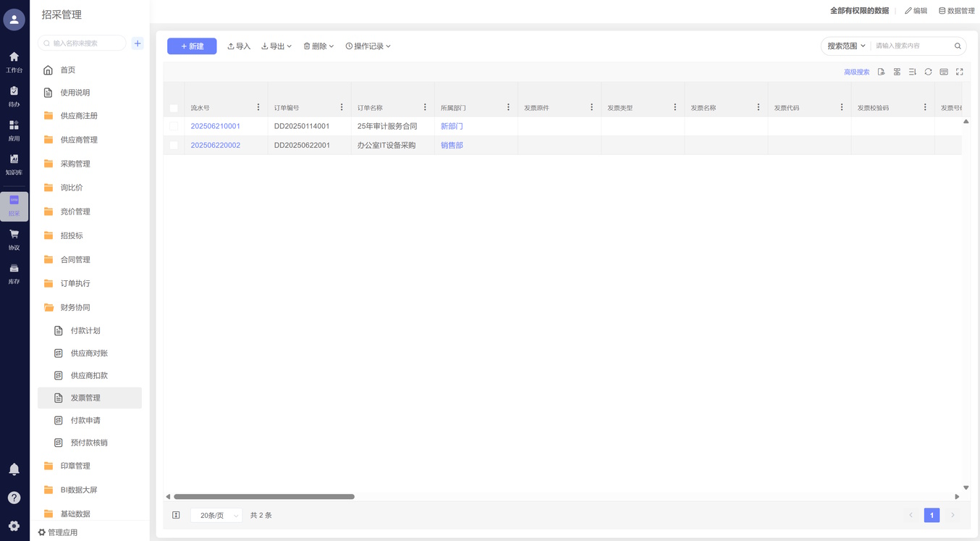
Task: Expand the 搜索范围 search scope dropdown
Action: coord(846,46)
